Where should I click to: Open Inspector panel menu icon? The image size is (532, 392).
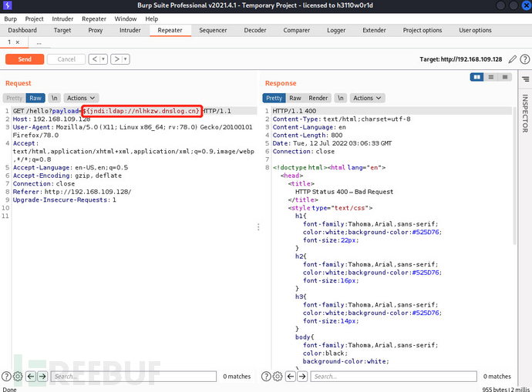click(x=525, y=79)
